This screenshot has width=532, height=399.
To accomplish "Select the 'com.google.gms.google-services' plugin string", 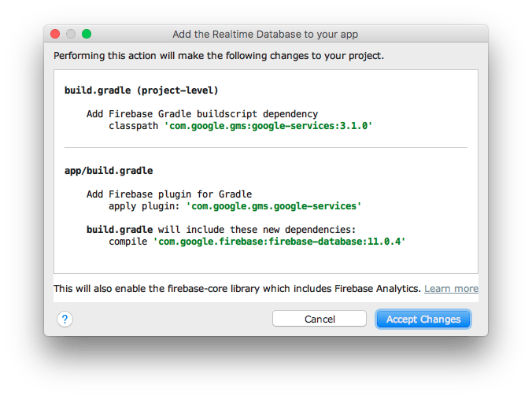I will (273, 205).
